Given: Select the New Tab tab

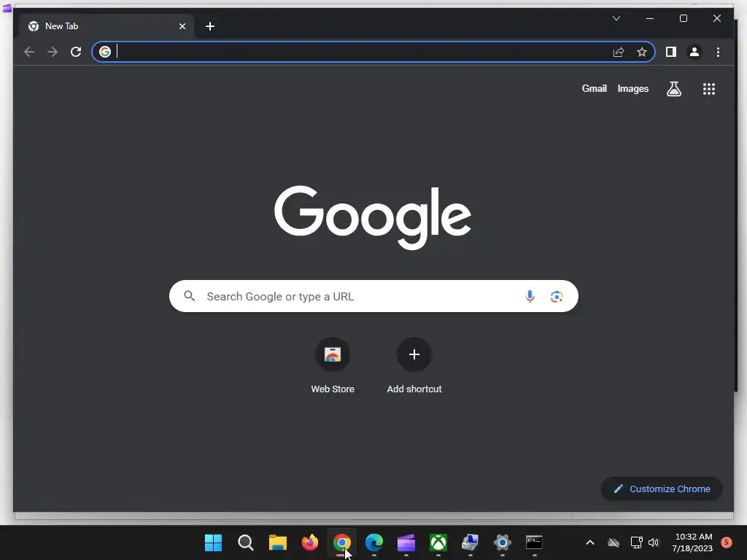Looking at the screenshot, I should tap(107, 26).
